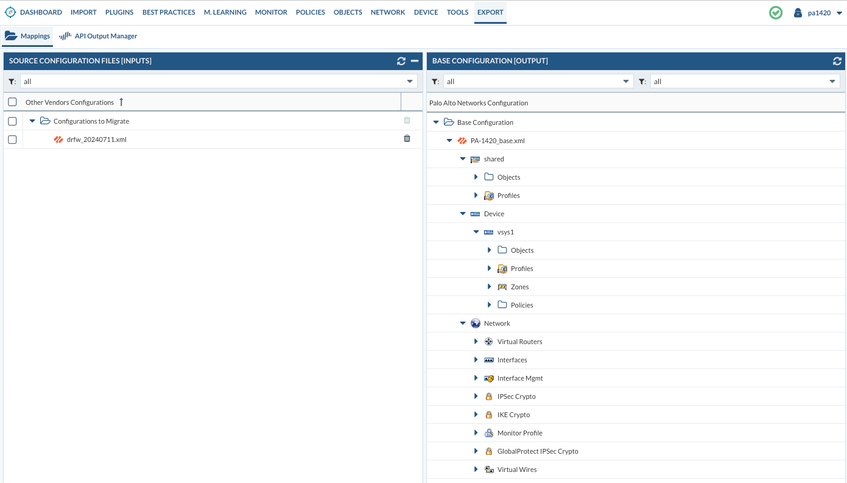Open the BEST PRACTICES menu
The width and height of the screenshot is (847, 483).
[x=169, y=12]
